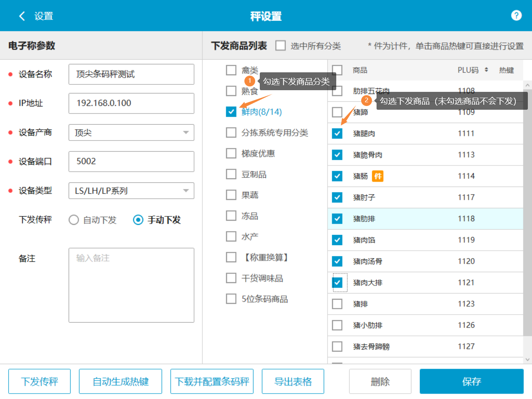Click the back arrow next to 设置
The image size is (532, 399).
[x=22, y=16]
